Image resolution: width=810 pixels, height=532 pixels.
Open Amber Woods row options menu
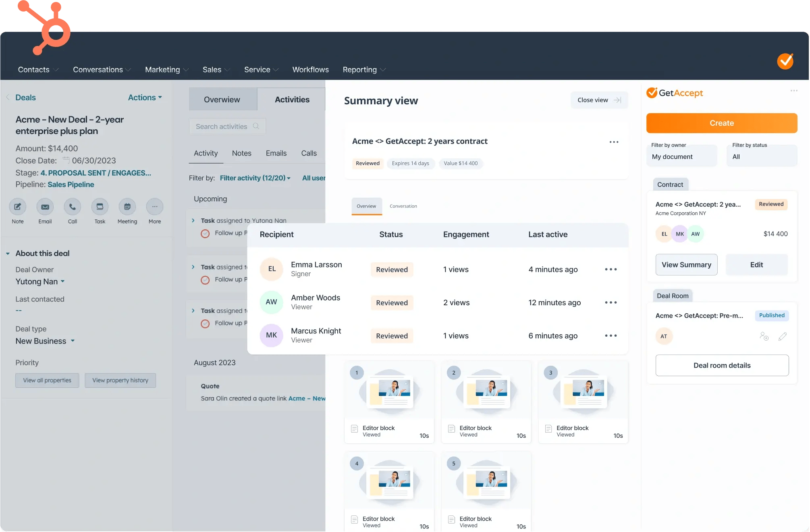tap(611, 302)
